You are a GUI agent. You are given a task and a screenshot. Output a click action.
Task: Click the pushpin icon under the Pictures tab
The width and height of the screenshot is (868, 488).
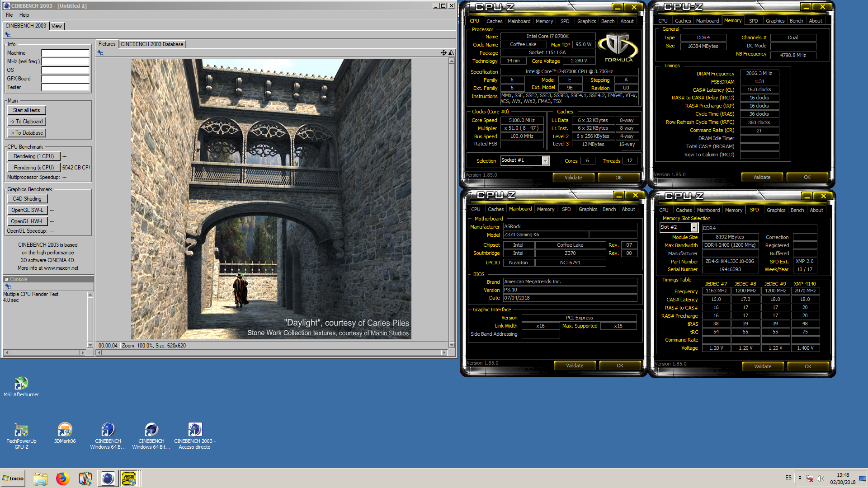[100, 53]
